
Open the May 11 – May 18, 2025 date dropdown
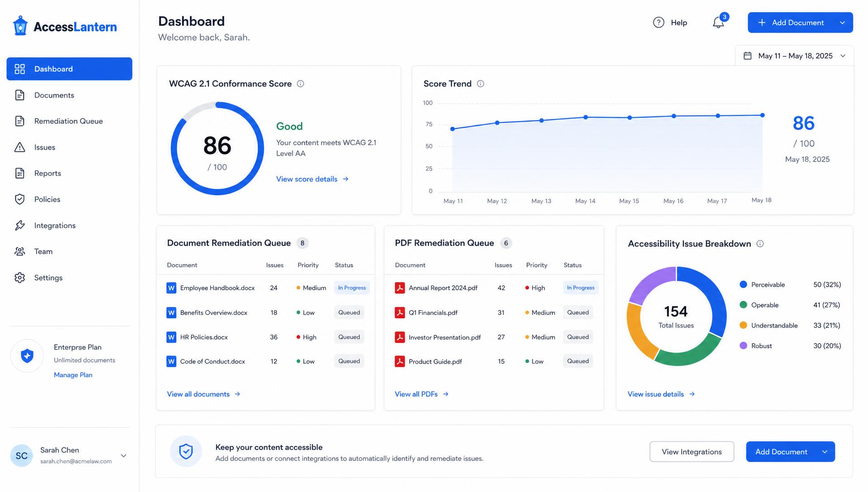(x=794, y=56)
